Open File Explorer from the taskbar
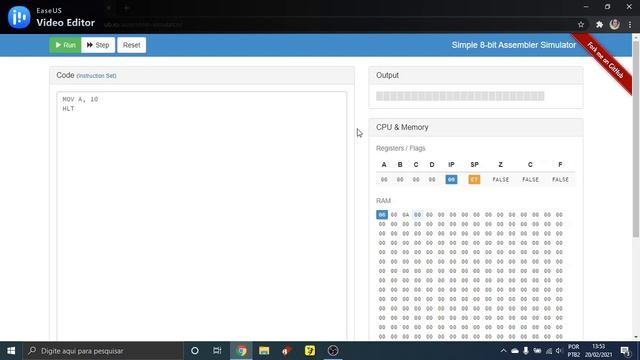 point(264,351)
